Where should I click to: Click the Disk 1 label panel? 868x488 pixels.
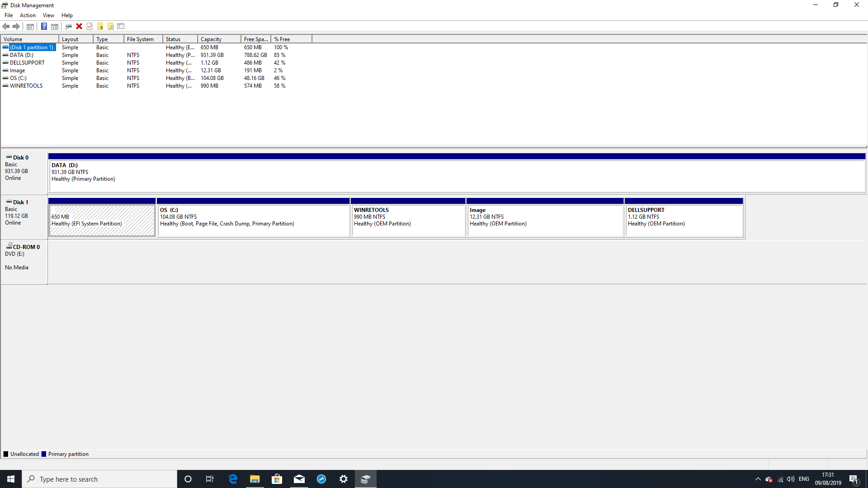(x=24, y=217)
